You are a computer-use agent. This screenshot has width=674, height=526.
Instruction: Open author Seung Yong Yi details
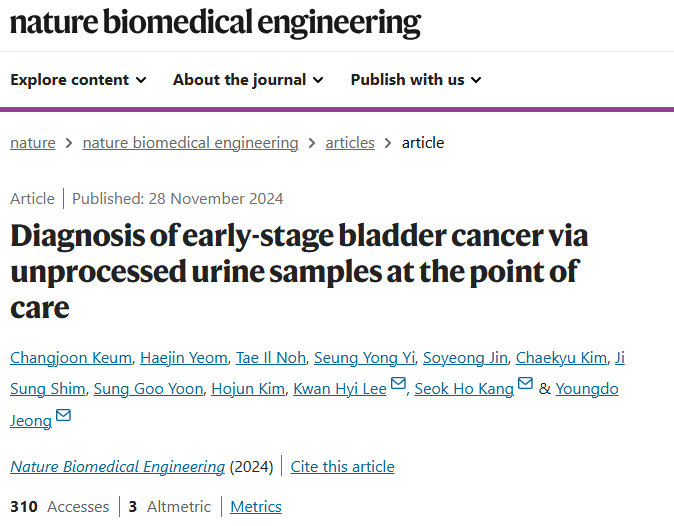tap(365, 358)
